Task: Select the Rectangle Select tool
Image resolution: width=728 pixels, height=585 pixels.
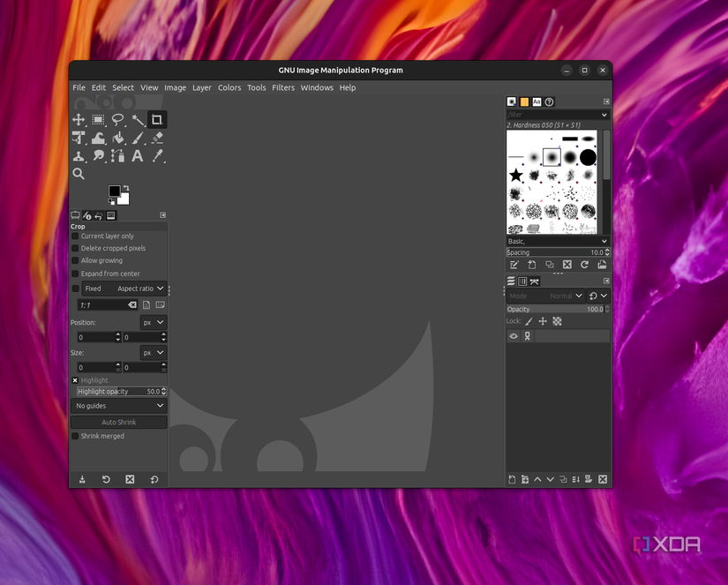Action: [x=98, y=120]
